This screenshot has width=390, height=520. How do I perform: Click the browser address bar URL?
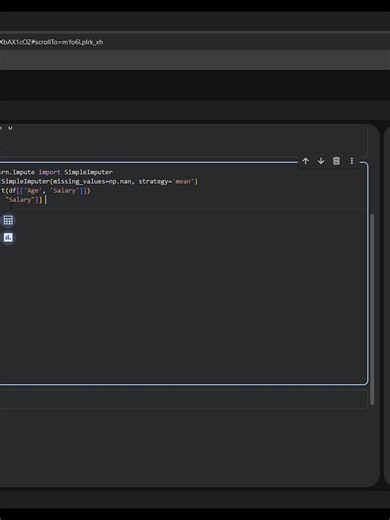[x=51, y=42]
